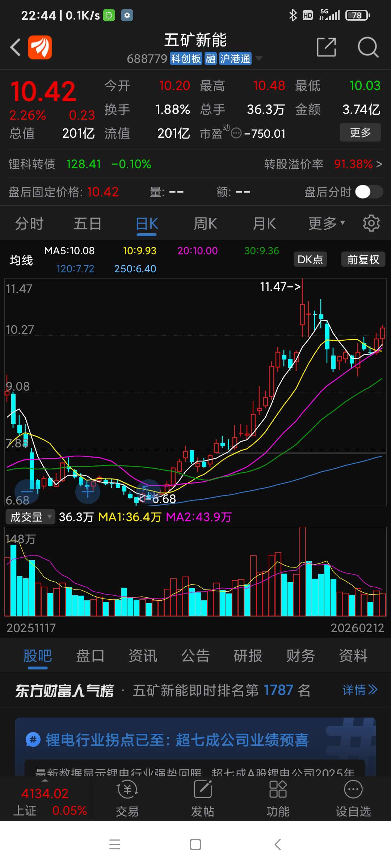The width and height of the screenshot is (391, 868).
Task: Open the 发帖 post icon
Action: (202, 798)
